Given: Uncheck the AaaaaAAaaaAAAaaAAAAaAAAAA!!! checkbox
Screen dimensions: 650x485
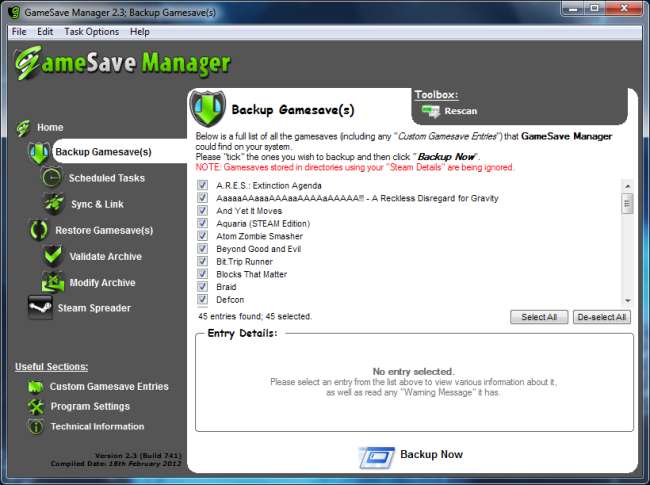Looking at the screenshot, I should [x=202, y=198].
